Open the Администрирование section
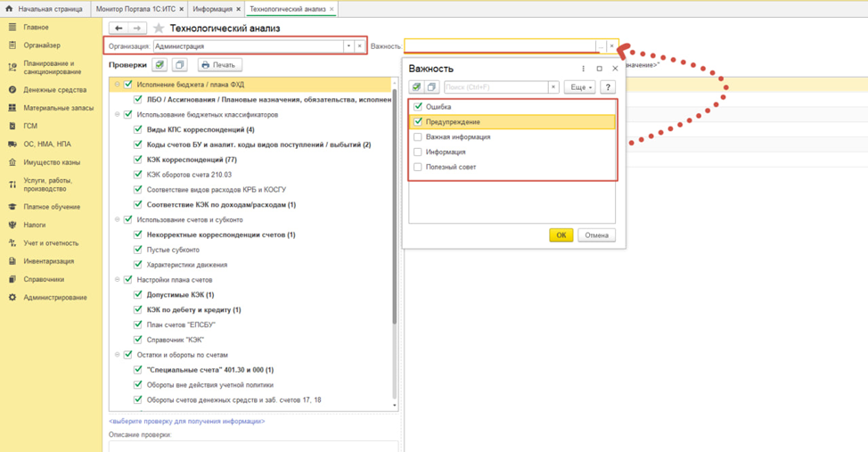Screen dimensions: 868x452 point(54,298)
